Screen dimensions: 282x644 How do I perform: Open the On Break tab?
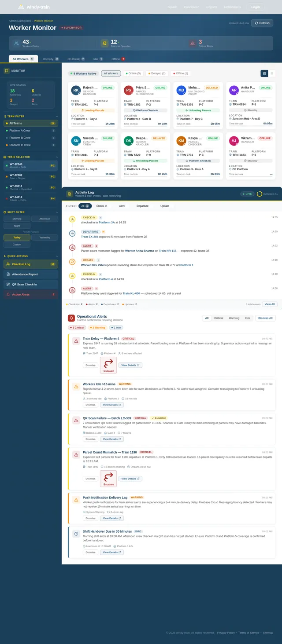(x=76, y=59)
